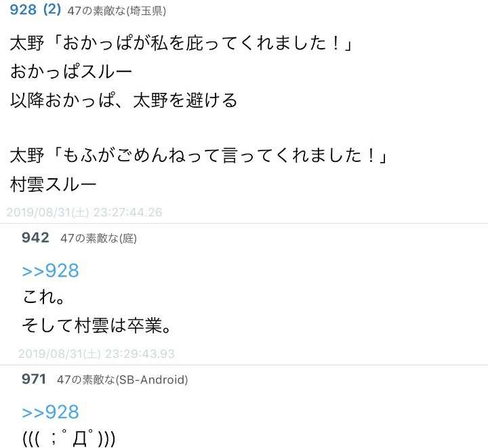Viewport: 488px width, 448px height.
Task: Show the (2) replies to post 928
Action: [52, 9]
